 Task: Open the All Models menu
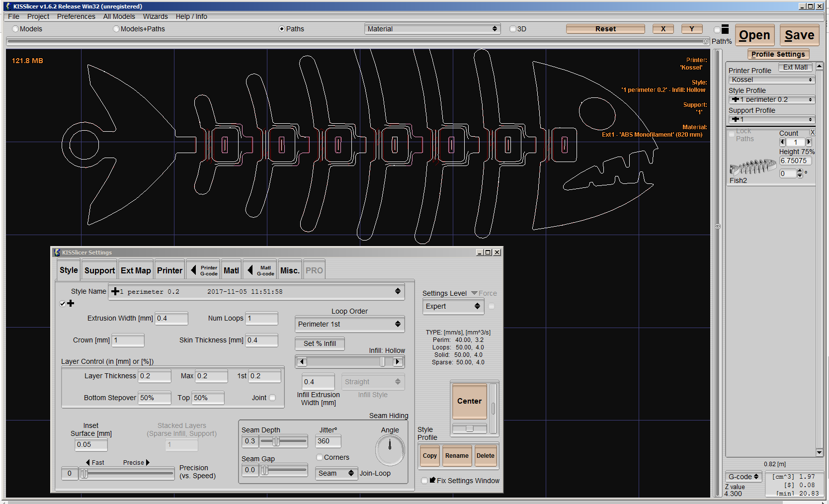pyautogui.click(x=119, y=16)
